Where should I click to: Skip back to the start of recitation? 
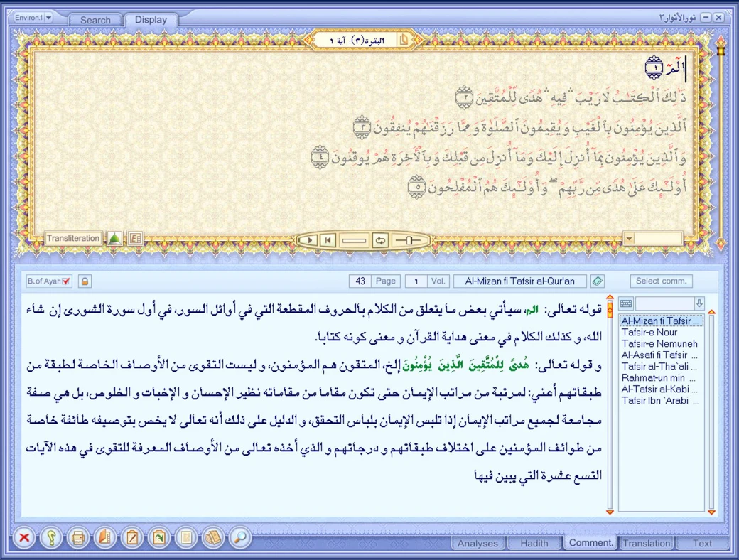click(328, 240)
